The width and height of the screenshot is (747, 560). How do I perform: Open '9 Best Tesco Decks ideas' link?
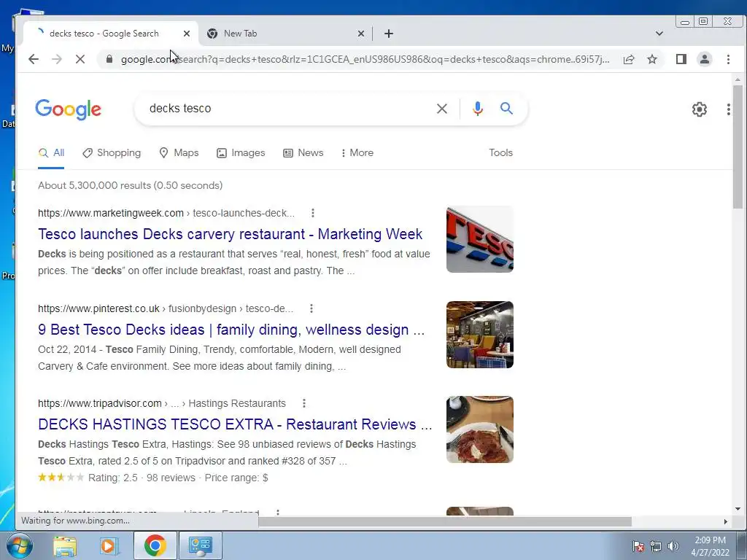(x=231, y=330)
